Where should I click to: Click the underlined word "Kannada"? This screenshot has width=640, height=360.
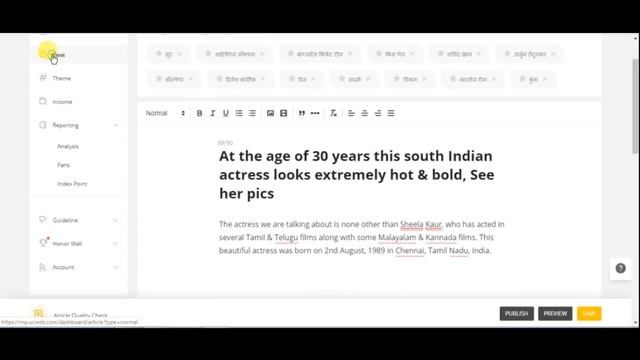click(x=441, y=237)
